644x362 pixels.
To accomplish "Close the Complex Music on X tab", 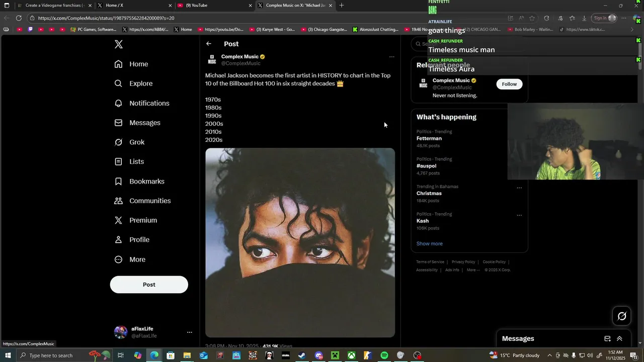I will click(x=331, y=6).
